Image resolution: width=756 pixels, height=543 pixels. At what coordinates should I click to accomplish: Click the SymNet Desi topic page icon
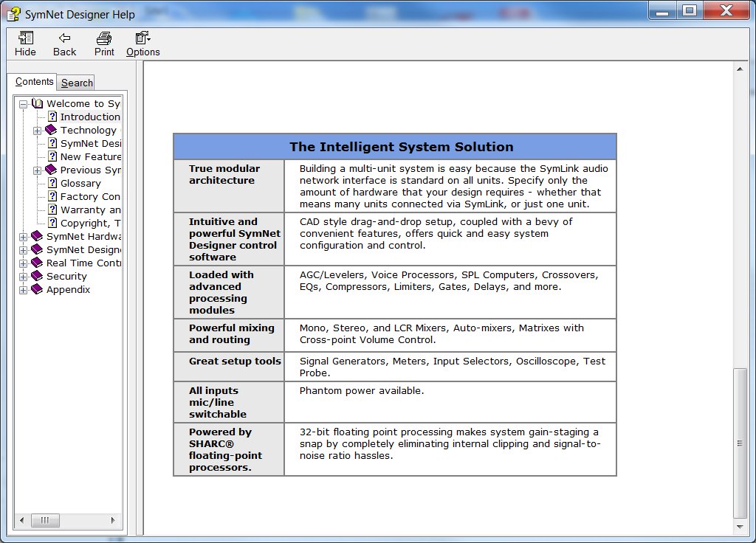coord(52,143)
